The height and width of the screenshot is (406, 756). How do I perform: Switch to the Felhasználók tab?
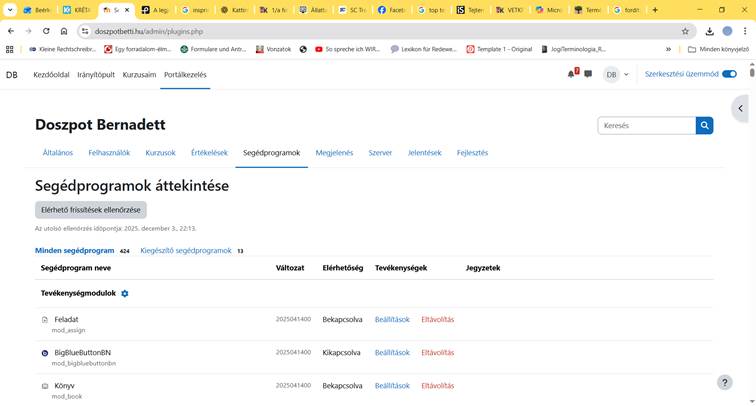(109, 153)
